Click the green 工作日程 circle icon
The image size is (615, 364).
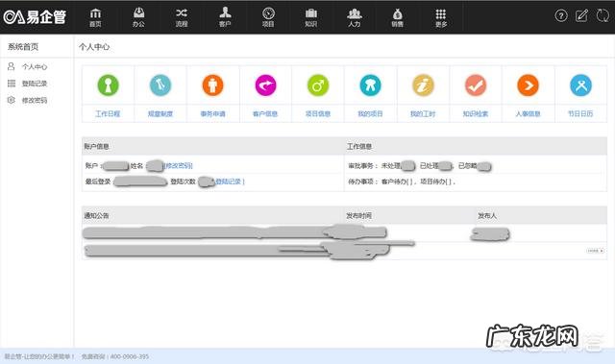point(108,85)
